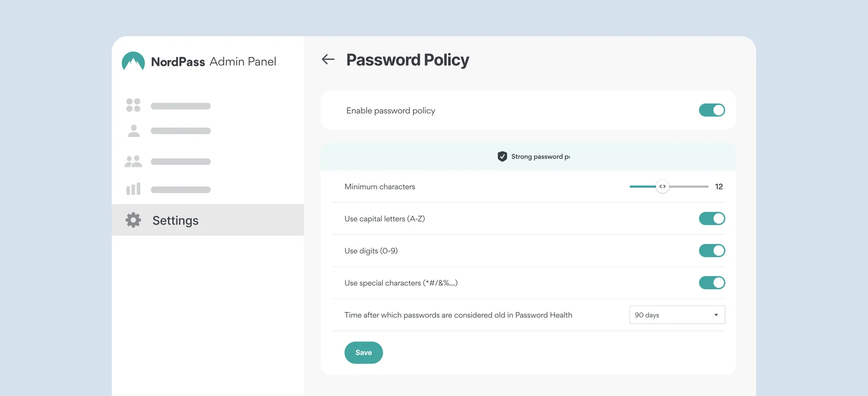Disable the Enable password policy toggle

tap(712, 110)
